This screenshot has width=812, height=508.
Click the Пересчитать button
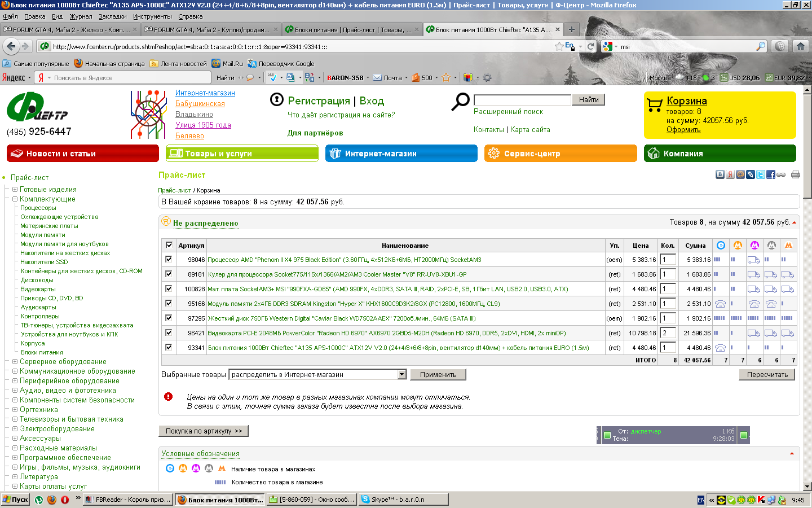(x=767, y=374)
